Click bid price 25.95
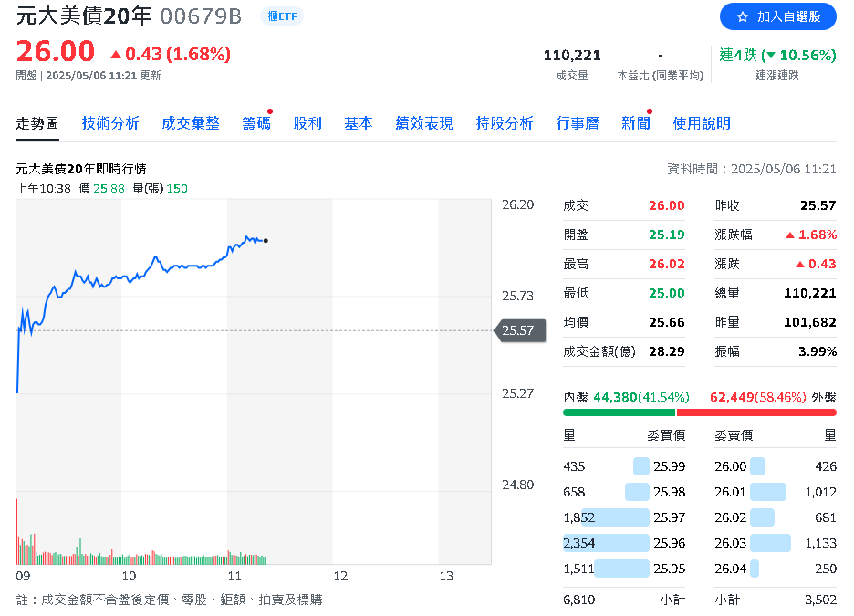 (670, 569)
